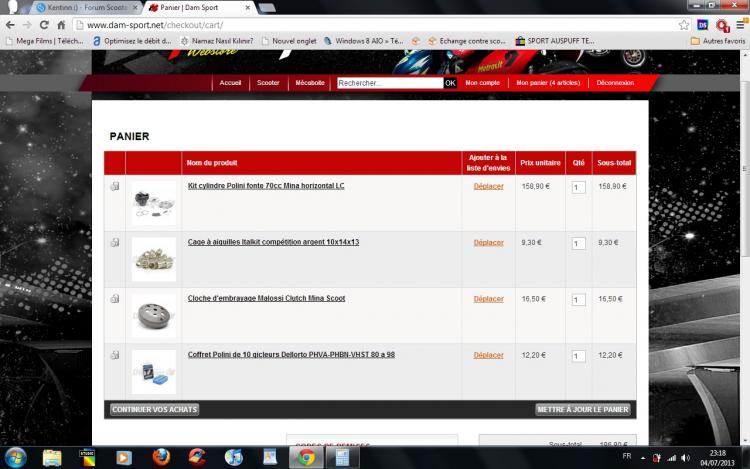Click Déconnexion to log out
The height and width of the screenshot is (469, 750).
pyautogui.click(x=615, y=83)
